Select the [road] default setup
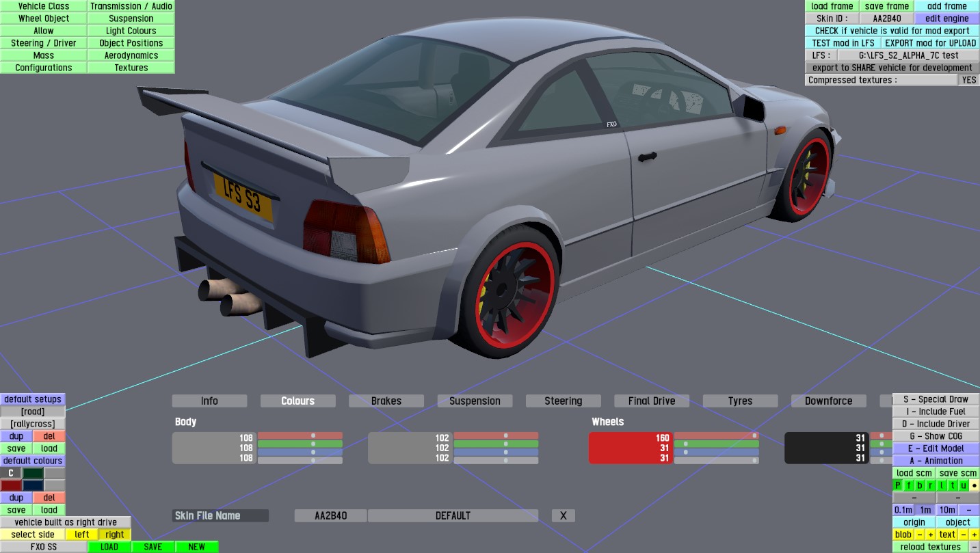980x553 pixels. pos(33,412)
